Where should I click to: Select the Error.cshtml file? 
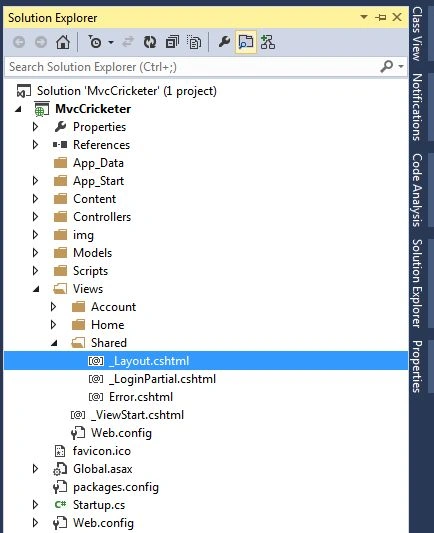pyautogui.click(x=141, y=397)
